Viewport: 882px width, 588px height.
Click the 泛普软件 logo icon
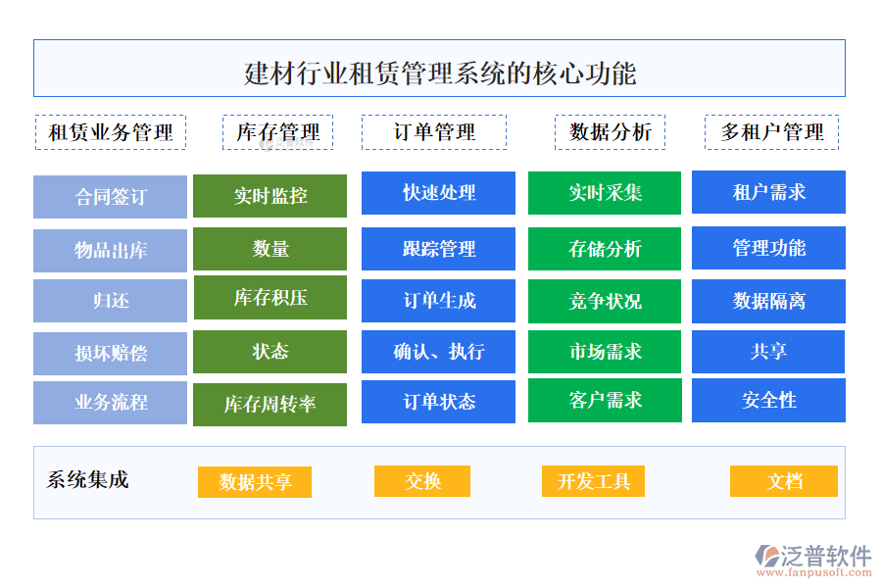pyautogui.click(x=767, y=558)
